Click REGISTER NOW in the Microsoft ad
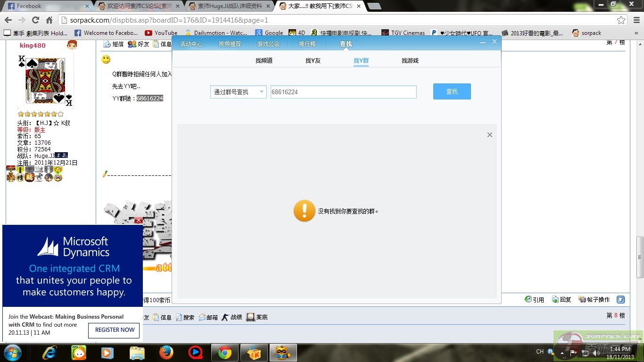Image resolution: width=644 pixels, height=362 pixels. 114,330
